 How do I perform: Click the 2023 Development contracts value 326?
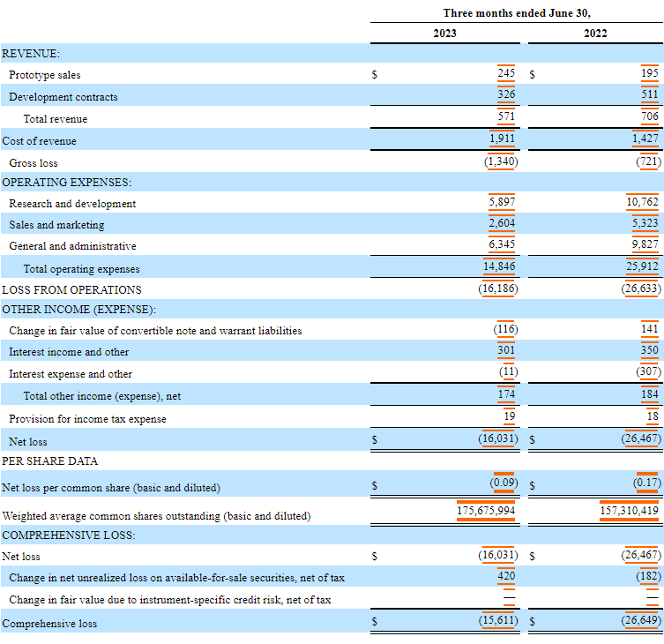click(506, 94)
